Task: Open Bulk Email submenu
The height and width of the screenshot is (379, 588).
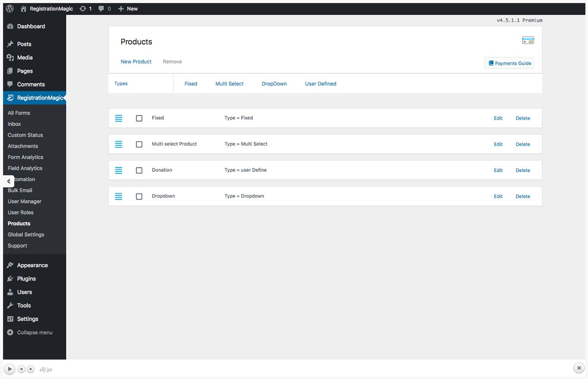Action: point(20,190)
